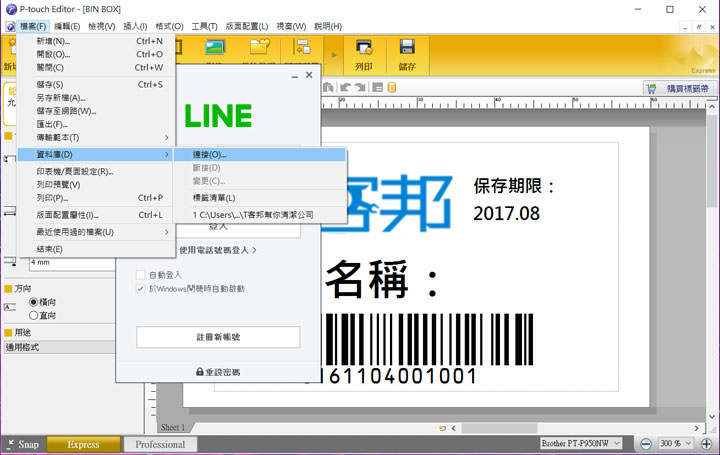Open the 編輯(E) menu
Screen dimensions: 720x455
pos(67,26)
